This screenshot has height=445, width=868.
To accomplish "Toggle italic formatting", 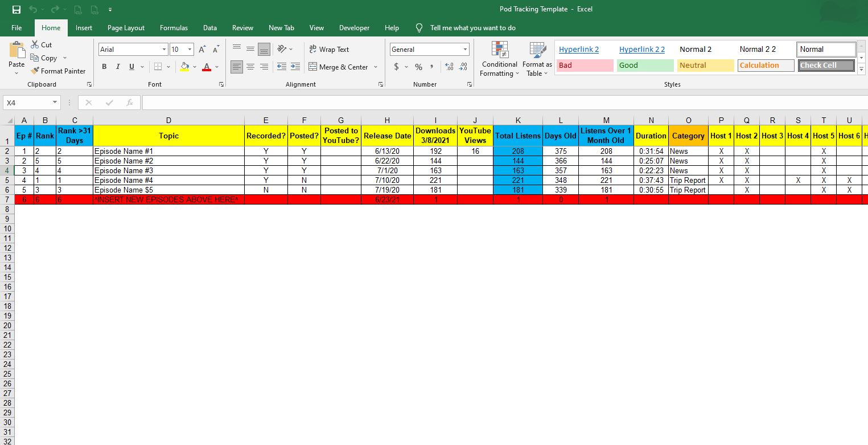I will (x=118, y=67).
